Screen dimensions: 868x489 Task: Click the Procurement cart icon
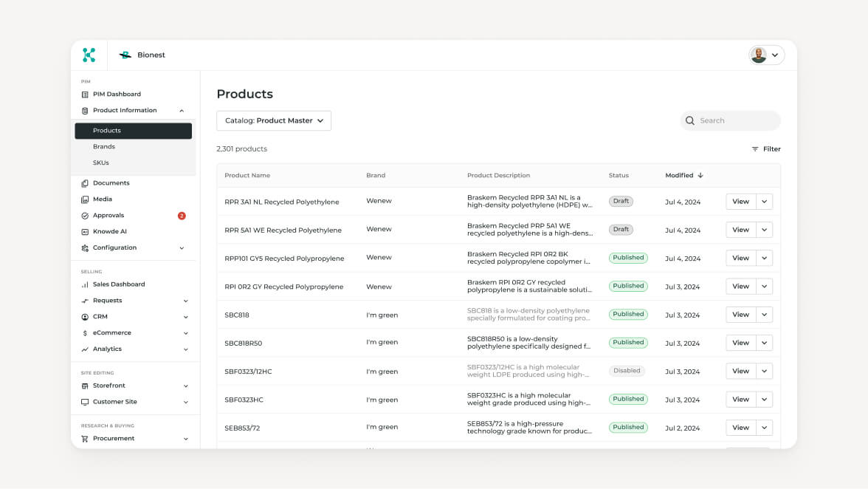click(85, 439)
